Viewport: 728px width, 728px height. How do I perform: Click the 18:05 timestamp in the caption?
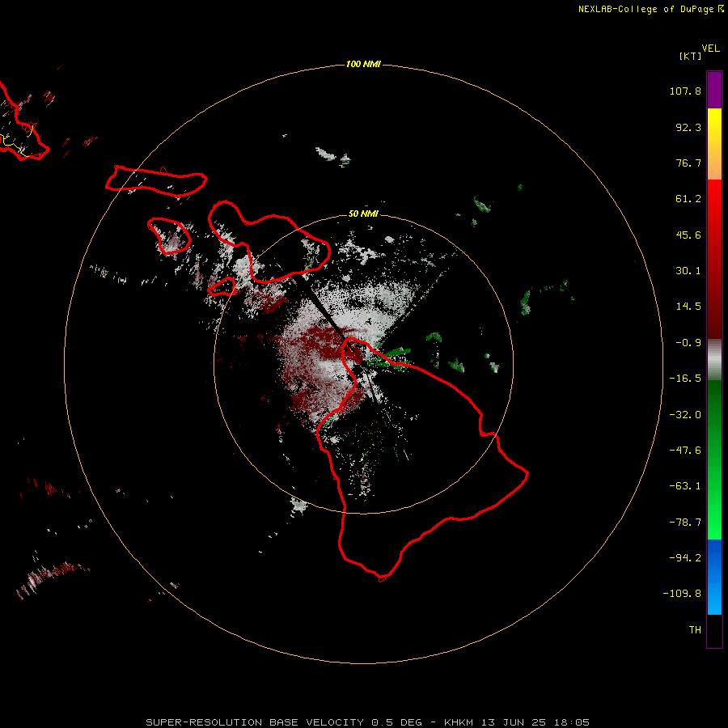click(571, 722)
